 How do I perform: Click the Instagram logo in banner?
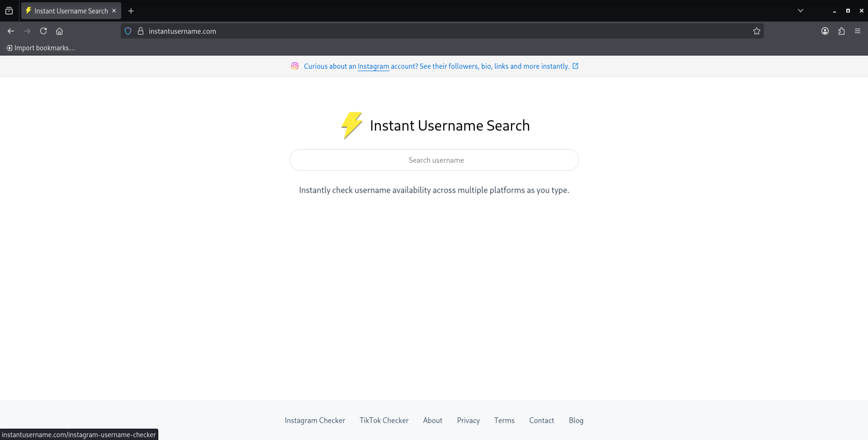[295, 66]
